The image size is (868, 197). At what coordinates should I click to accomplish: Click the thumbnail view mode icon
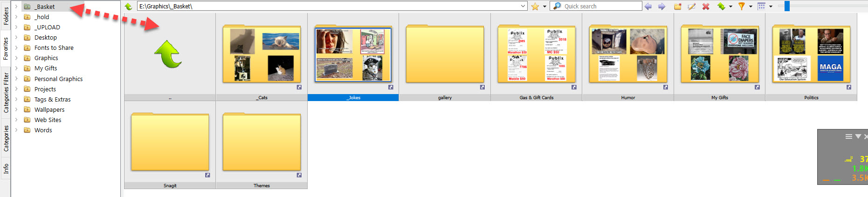(761, 7)
